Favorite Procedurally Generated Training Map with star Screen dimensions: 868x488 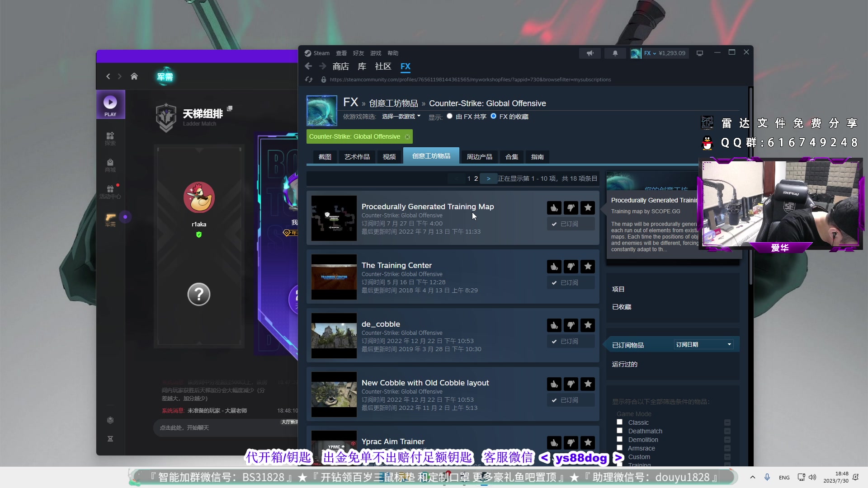(x=588, y=208)
